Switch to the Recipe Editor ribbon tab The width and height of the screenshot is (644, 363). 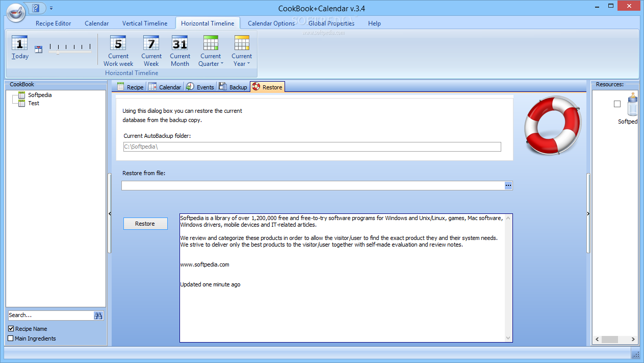coord(54,23)
